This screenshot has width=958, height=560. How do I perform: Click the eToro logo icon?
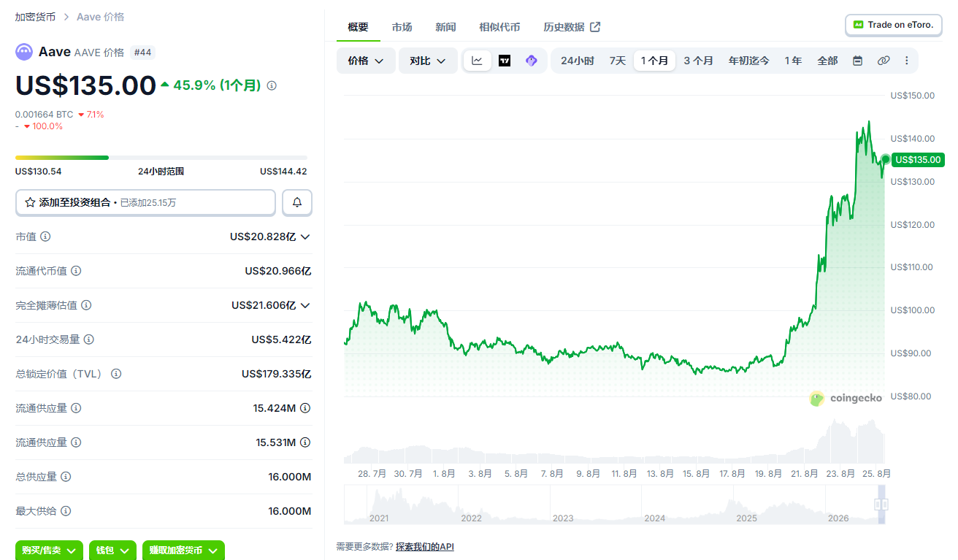click(859, 25)
